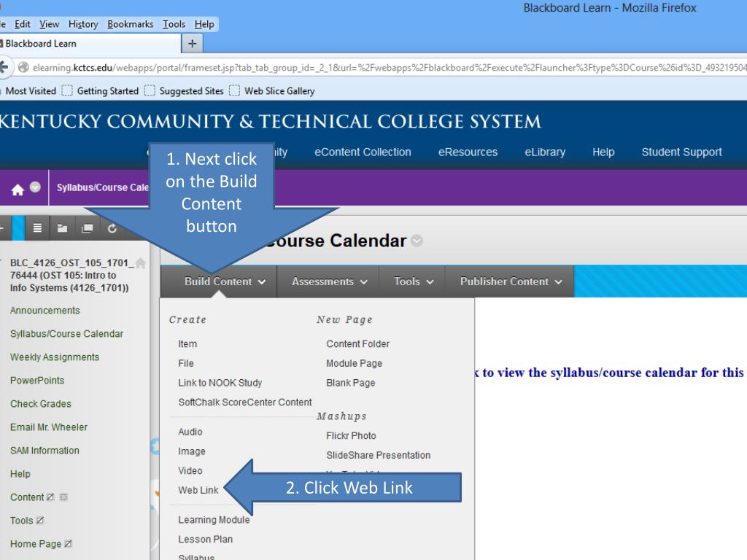This screenshot has width=747, height=560.
Task: Open a new browser tab with the plus button
Action: coord(193,44)
